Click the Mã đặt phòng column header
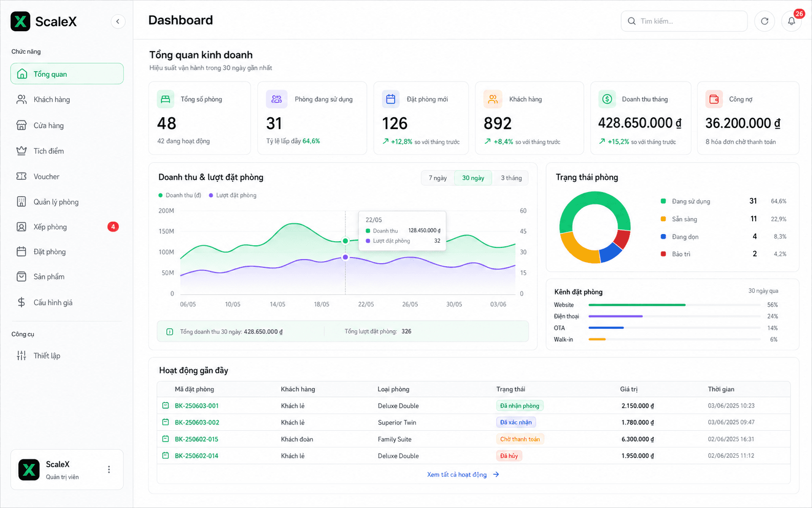Image resolution: width=812 pixels, height=508 pixels. tap(195, 389)
